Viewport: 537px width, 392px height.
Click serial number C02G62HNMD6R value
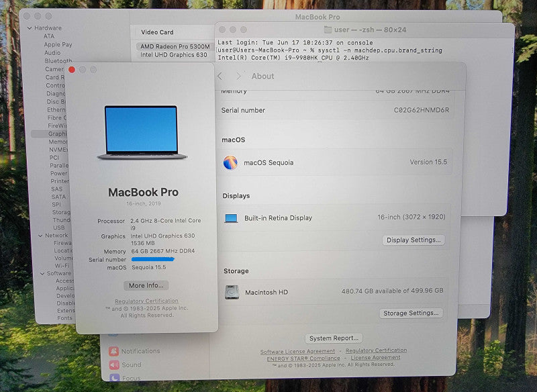coord(422,110)
